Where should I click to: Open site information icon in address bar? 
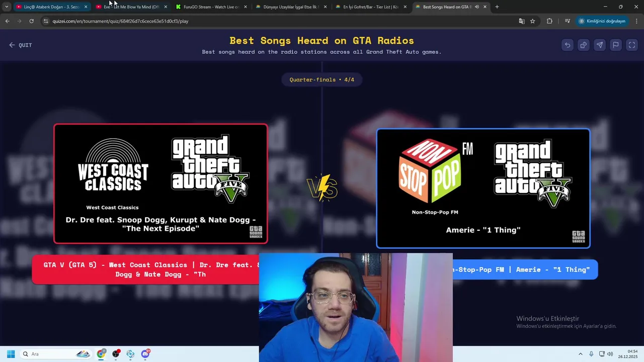[46, 21]
